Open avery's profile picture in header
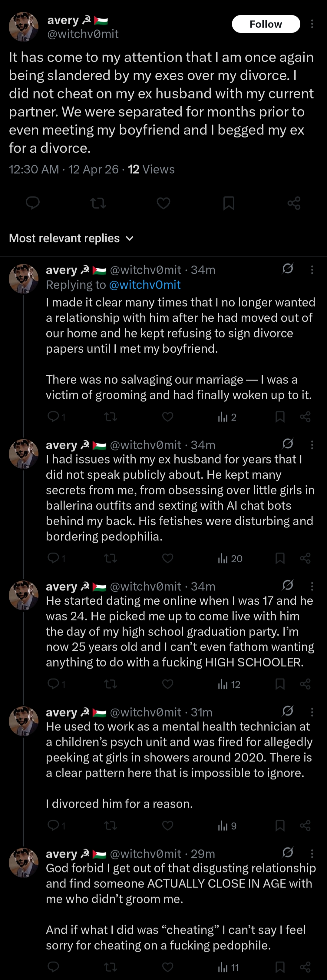327x980 pixels. click(x=24, y=27)
